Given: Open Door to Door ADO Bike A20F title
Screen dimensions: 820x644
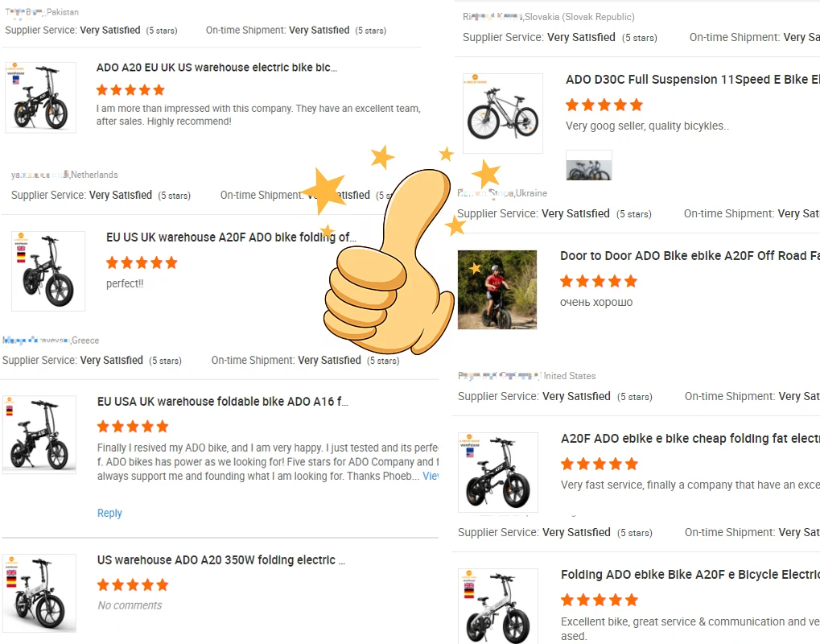Looking at the screenshot, I should point(690,256).
